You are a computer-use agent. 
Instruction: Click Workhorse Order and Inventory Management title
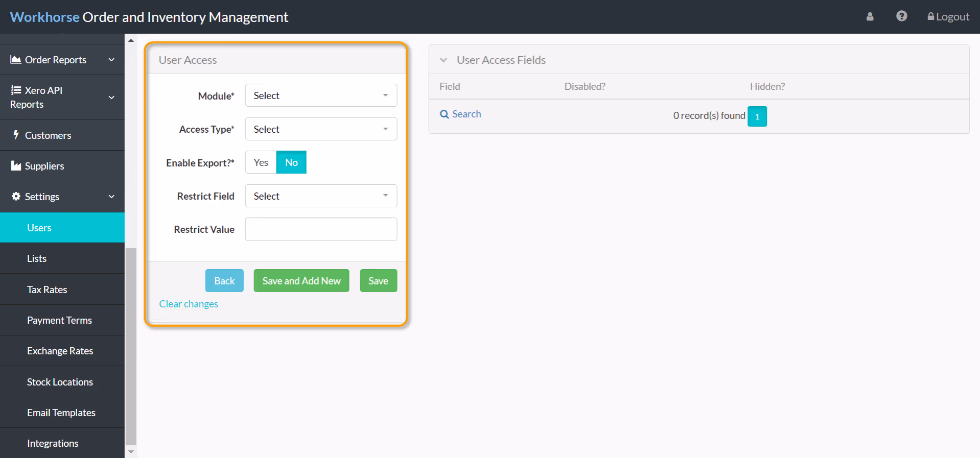149,17
